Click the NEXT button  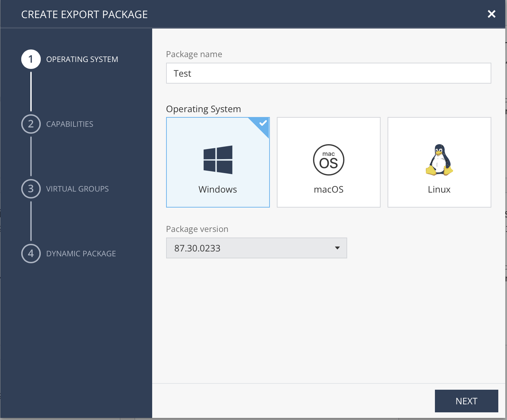467,401
